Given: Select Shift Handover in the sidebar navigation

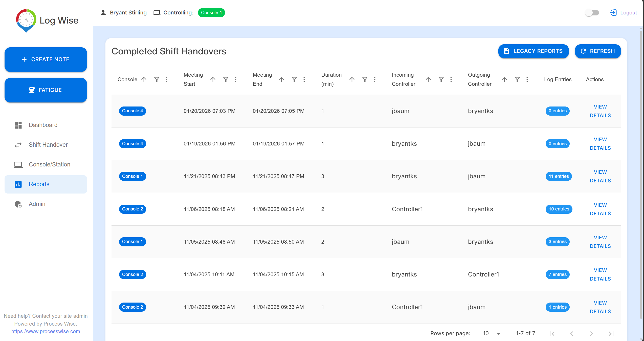Looking at the screenshot, I should coord(48,145).
